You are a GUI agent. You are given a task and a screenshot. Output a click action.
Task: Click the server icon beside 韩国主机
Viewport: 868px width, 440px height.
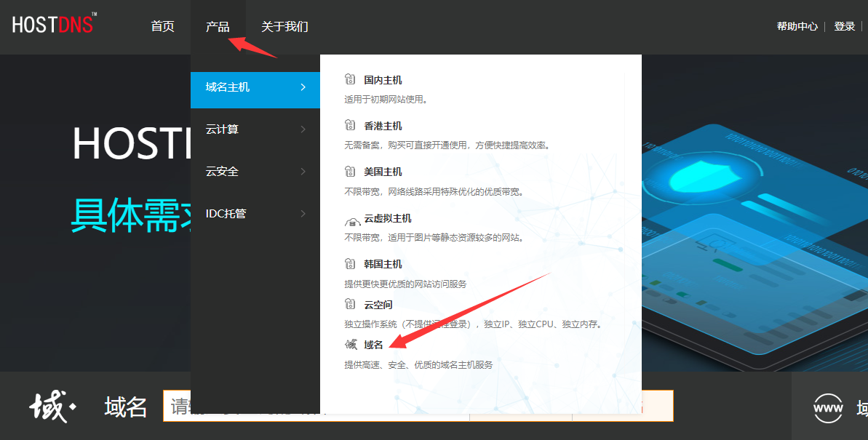coord(351,264)
